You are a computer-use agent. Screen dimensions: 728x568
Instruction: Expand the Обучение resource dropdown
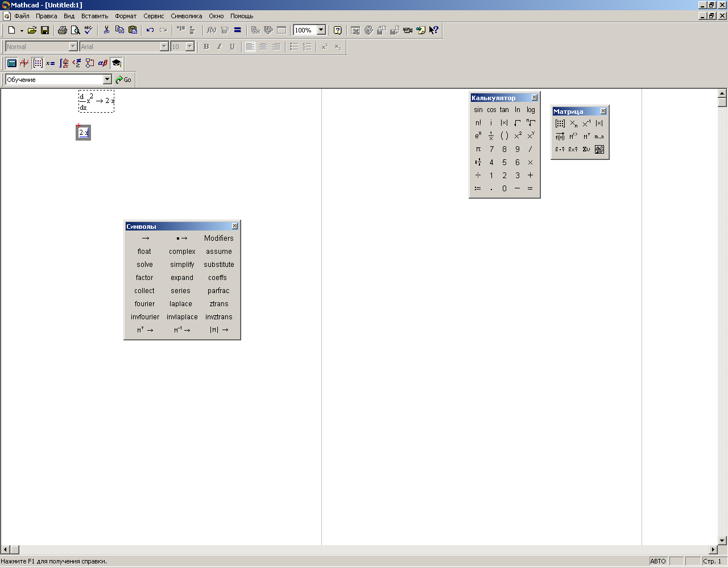(107, 80)
